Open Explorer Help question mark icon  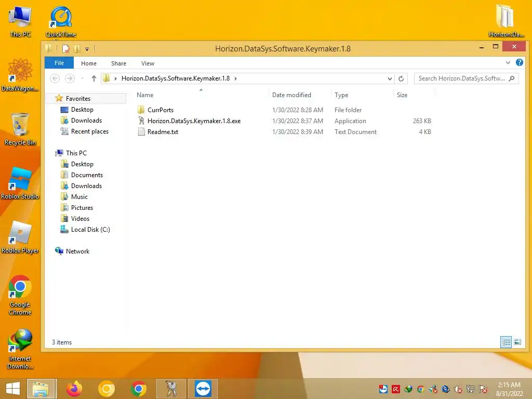[519, 62]
